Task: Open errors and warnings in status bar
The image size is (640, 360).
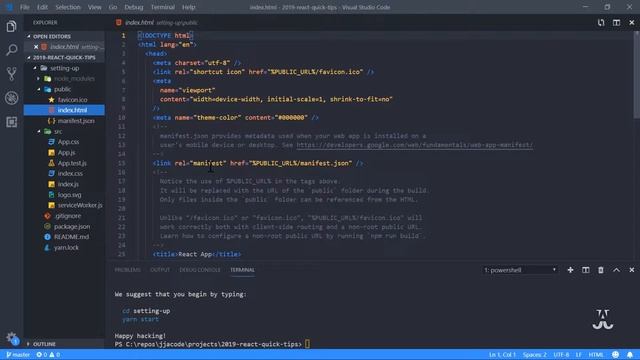Action: click(x=48, y=355)
